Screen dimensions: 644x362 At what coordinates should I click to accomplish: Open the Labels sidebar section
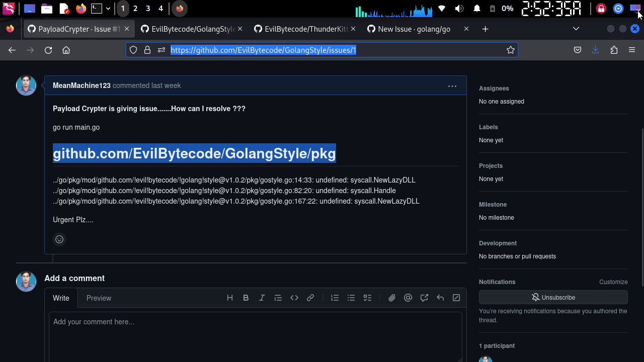point(489,127)
